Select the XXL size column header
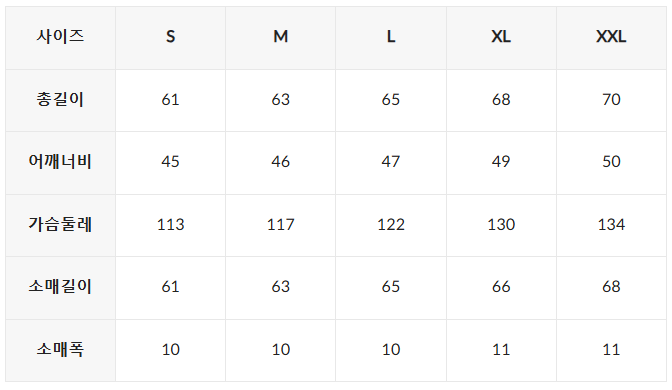The height and width of the screenshot is (390, 672). tap(612, 38)
